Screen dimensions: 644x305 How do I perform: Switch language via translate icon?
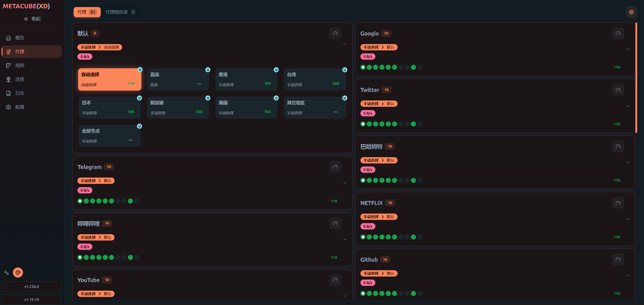coord(7,273)
